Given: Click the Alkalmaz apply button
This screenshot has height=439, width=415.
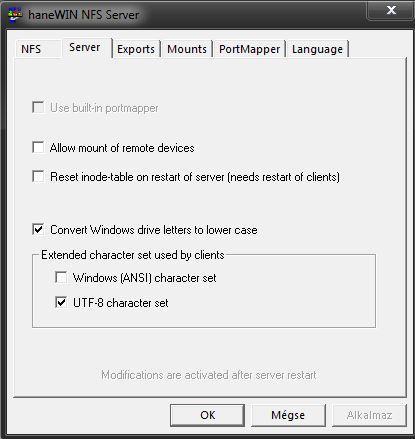Looking at the screenshot, I should point(369,415).
